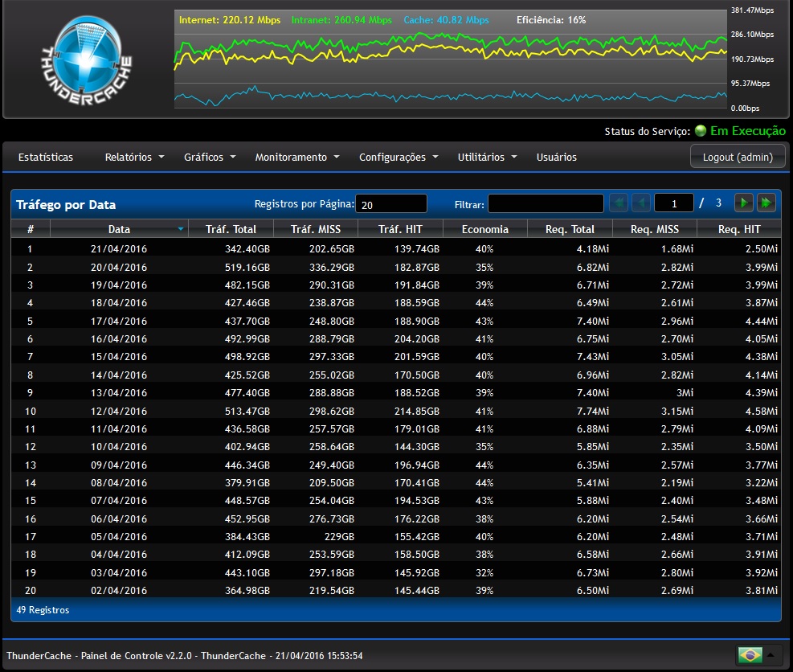Screen dimensions: 793x672
Task: Sort by the Economia column header
Action: coord(484,229)
